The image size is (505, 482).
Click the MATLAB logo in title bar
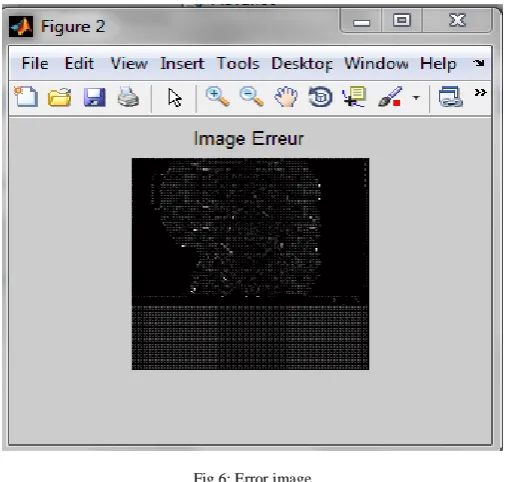[x=21, y=26]
